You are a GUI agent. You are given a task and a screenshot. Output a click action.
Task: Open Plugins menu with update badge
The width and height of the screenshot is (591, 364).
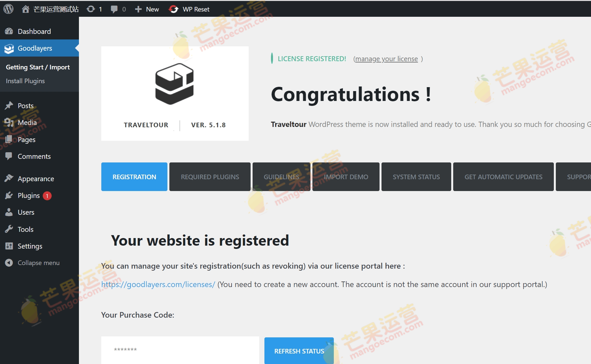click(29, 196)
